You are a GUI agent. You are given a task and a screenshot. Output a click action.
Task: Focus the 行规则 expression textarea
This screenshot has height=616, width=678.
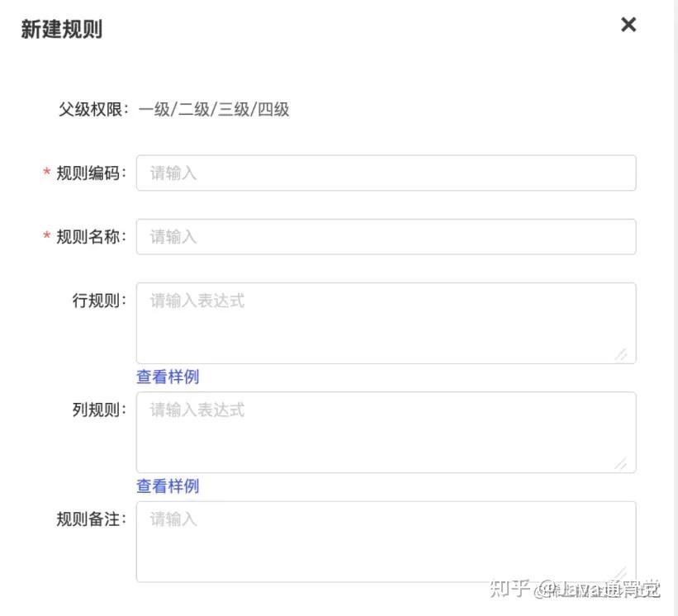click(x=386, y=323)
